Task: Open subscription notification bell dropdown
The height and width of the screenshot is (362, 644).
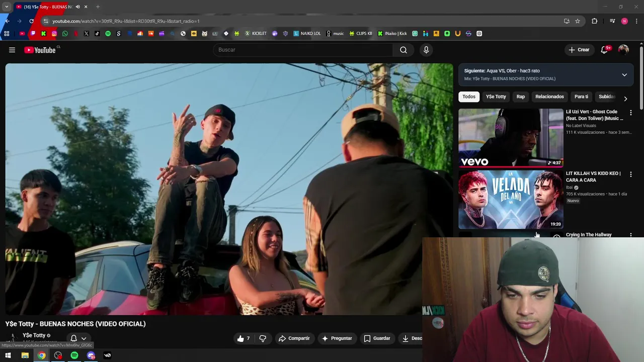Action: pos(78,338)
